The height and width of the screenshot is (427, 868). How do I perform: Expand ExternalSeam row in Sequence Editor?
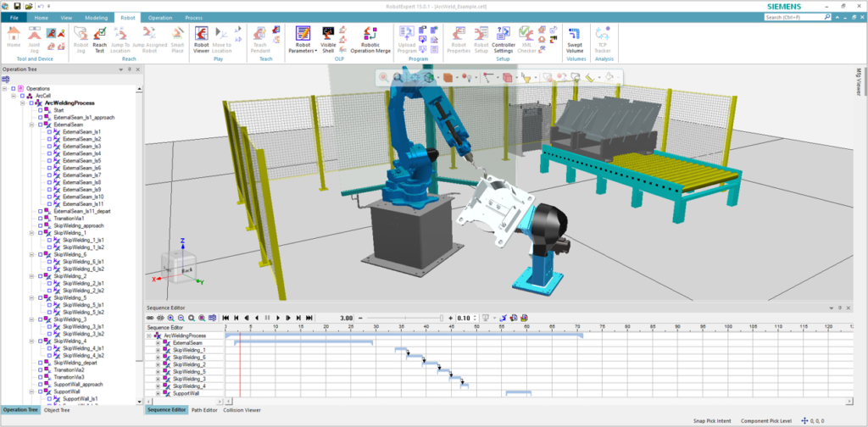coord(158,343)
